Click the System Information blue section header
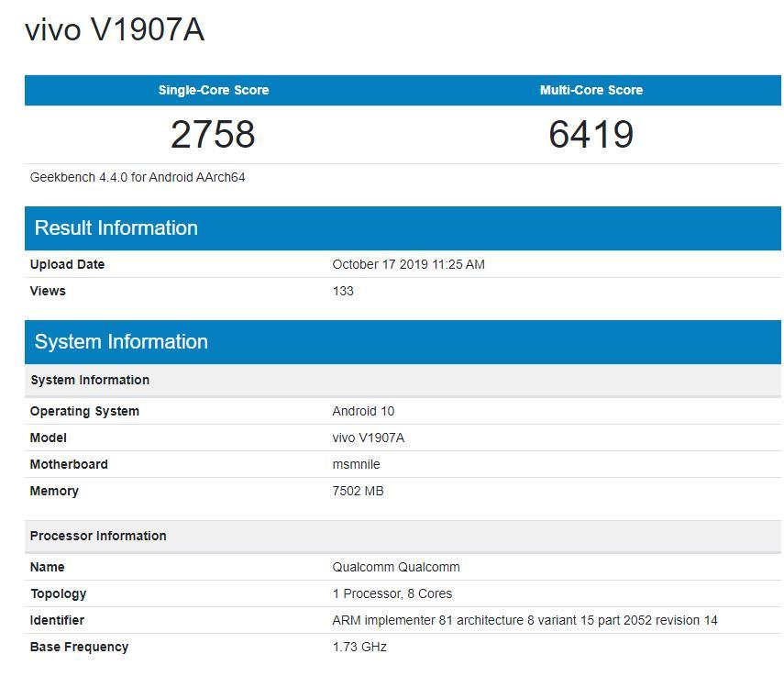The height and width of the screenshot is (676, 784). click(x=121, y=342)
